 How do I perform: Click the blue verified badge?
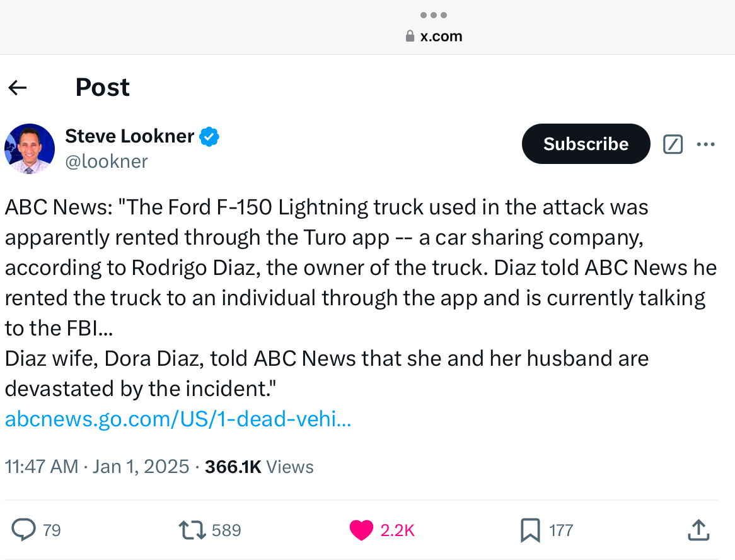(x=209, y=136)
